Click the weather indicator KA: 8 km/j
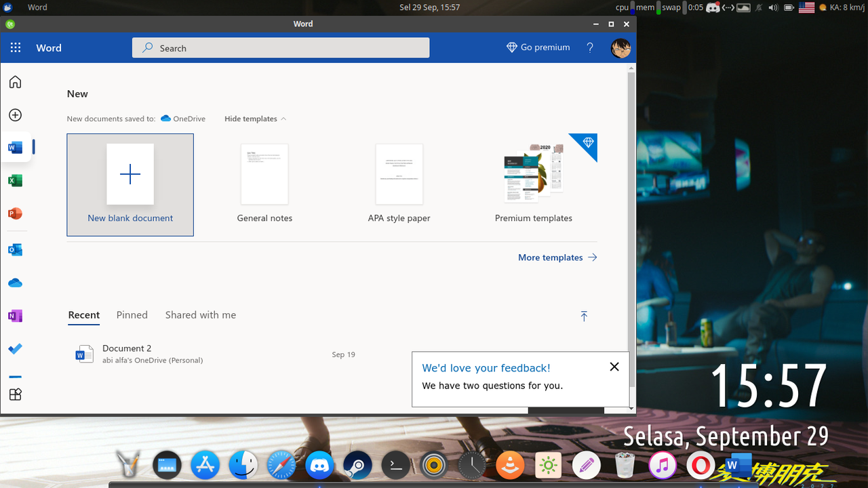868x488 pixels. pyautogui.click(x=842, y=7)
